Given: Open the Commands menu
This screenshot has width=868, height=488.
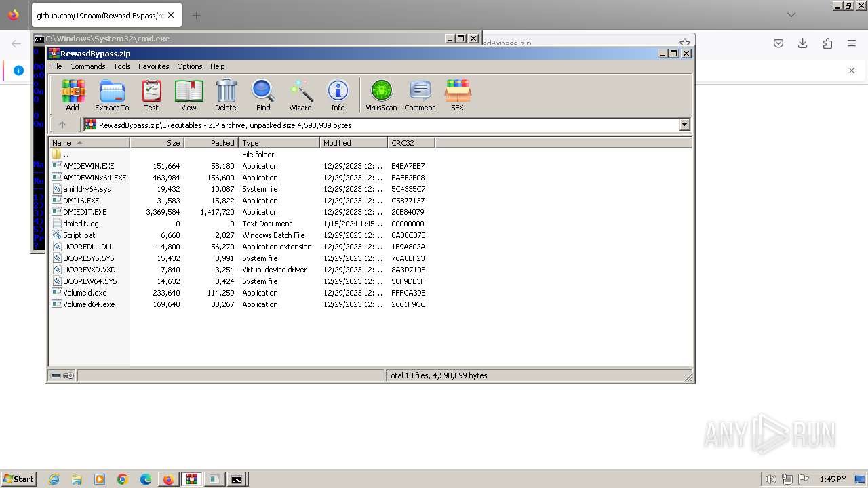Looking at the screenshot, I should [x=87, y=66].
